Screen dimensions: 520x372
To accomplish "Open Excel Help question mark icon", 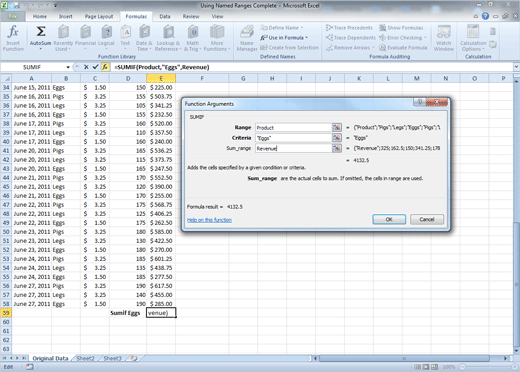I will (x=485, y=16).
